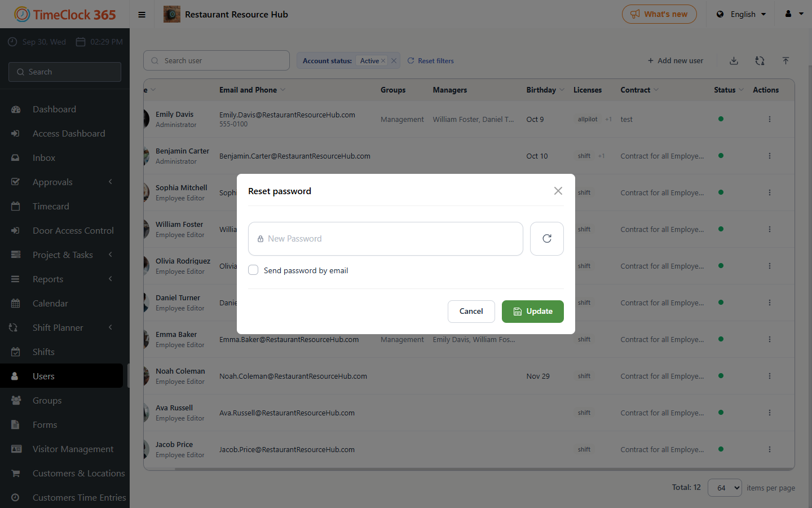Open actions menu for Noah Coleman
The image size is (812, 508).
click(x=769, y=376)
